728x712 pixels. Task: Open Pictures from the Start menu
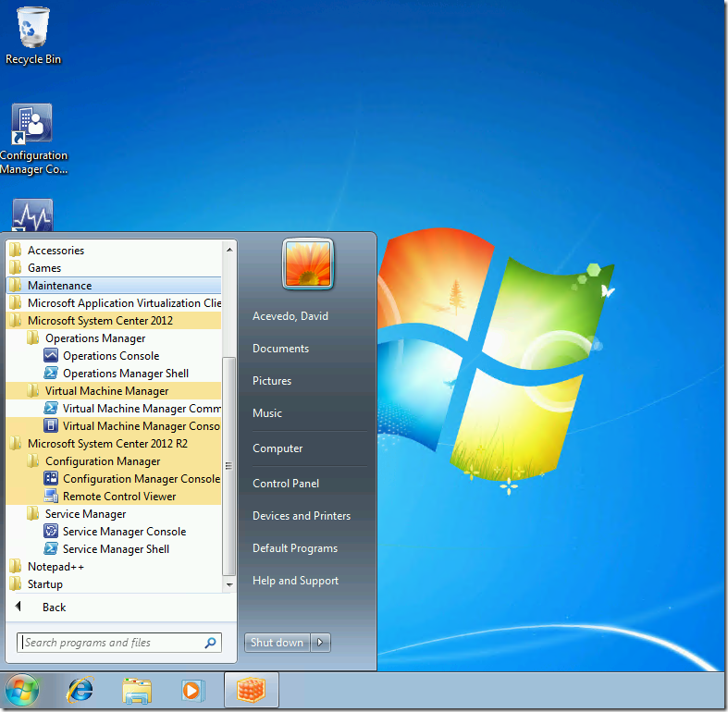(272, 381)
